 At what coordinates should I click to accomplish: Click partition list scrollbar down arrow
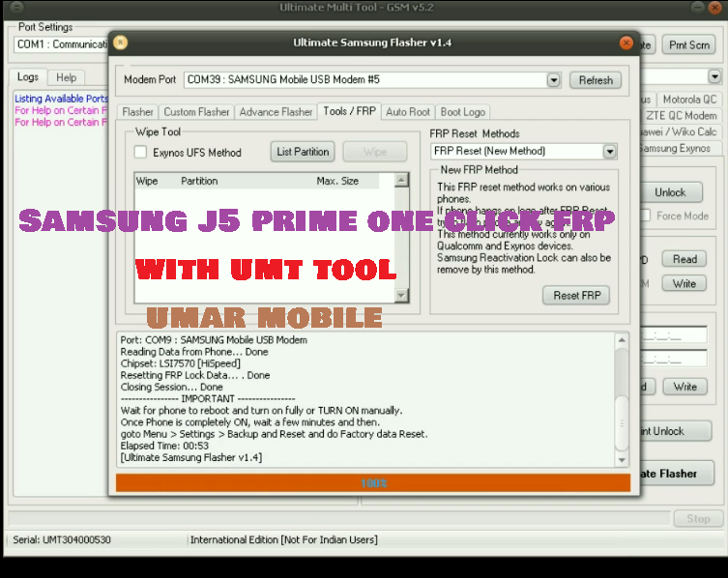coord(401,295)
